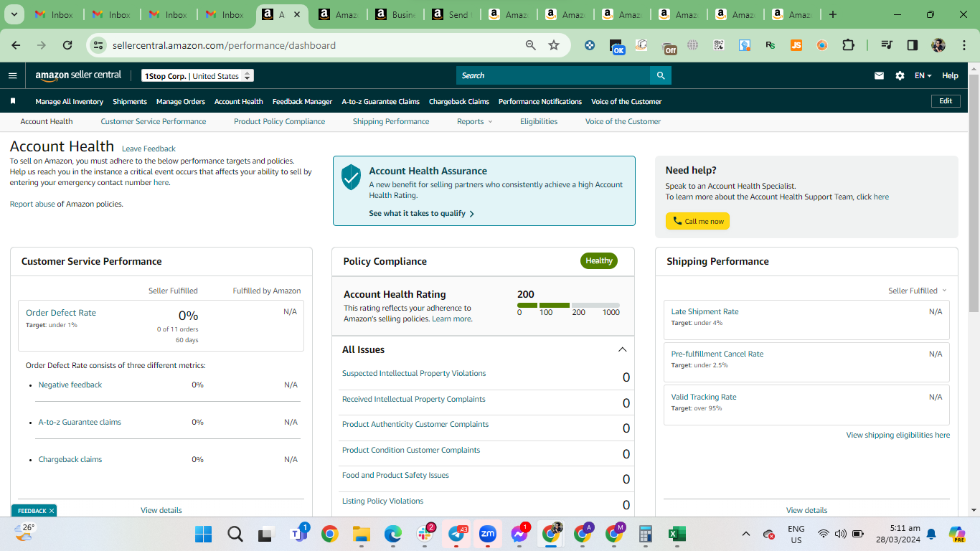Open the Seller Central hamburger menu
The width and height of the screenshot is (980, 551).
12,75
